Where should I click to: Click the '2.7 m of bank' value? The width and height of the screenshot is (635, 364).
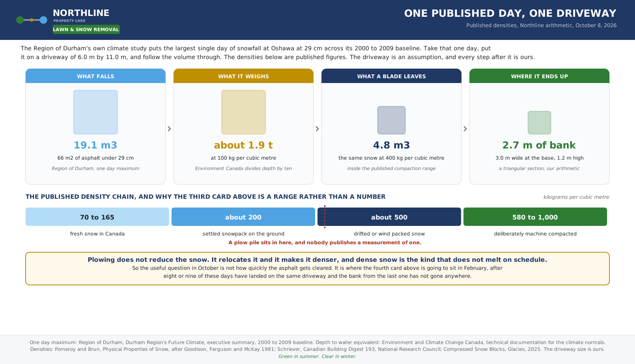539,145
